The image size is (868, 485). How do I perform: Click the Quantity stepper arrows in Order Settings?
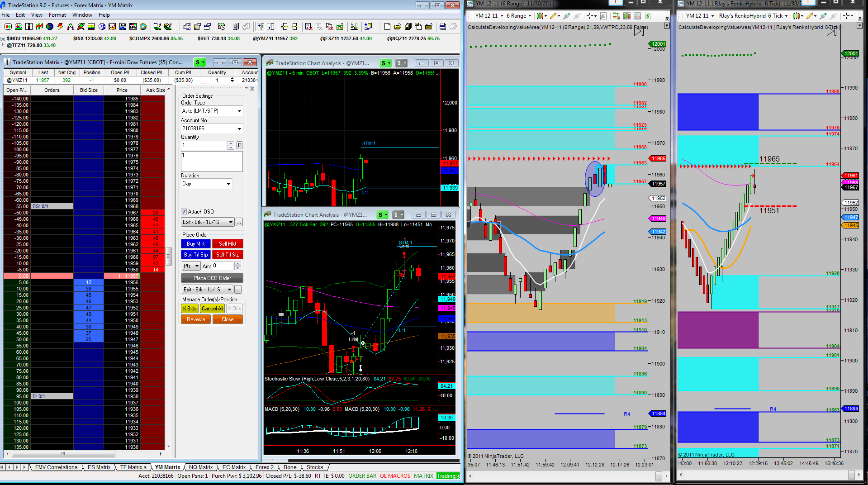(x=231, y=145)
